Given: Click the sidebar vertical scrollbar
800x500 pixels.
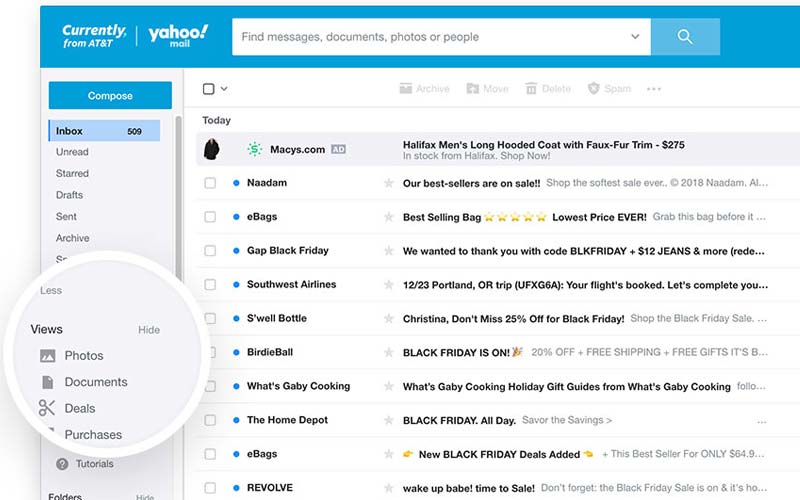Looking at the screenshot, I should pyautogui.click(x=178, y=199).
